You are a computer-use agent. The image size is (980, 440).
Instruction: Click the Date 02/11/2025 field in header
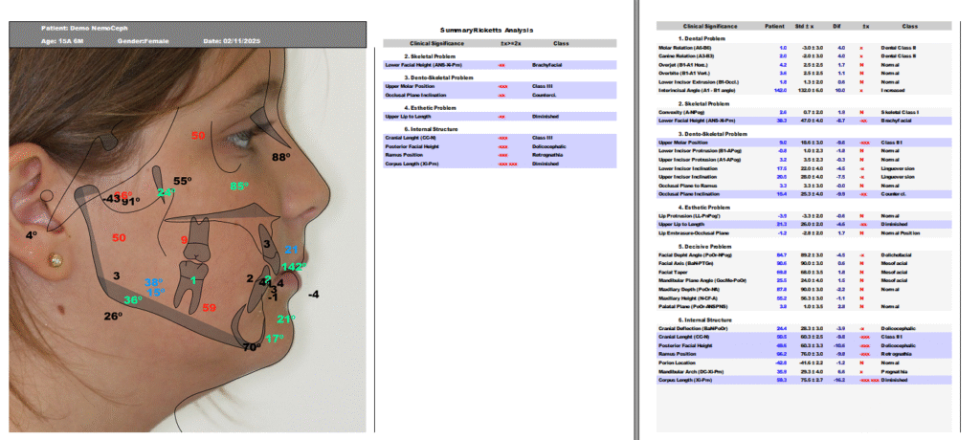pos(230,41)
